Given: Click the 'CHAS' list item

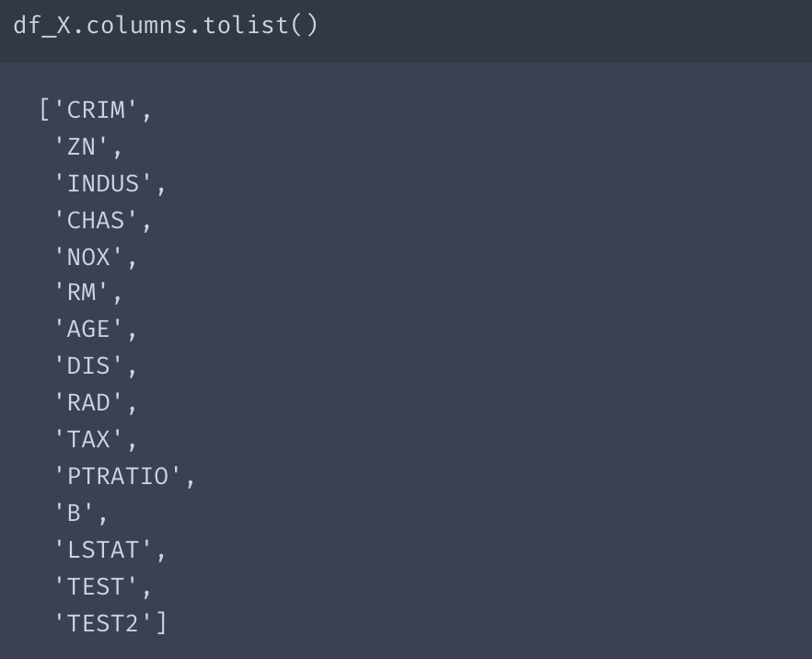Looking at the screenshot, I should click(x=96, y=221).
